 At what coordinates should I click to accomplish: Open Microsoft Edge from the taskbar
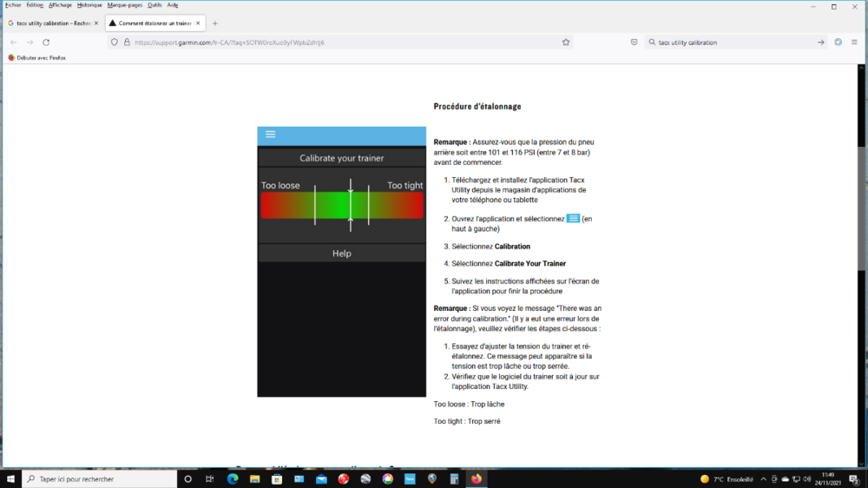[x=233, y=478]
